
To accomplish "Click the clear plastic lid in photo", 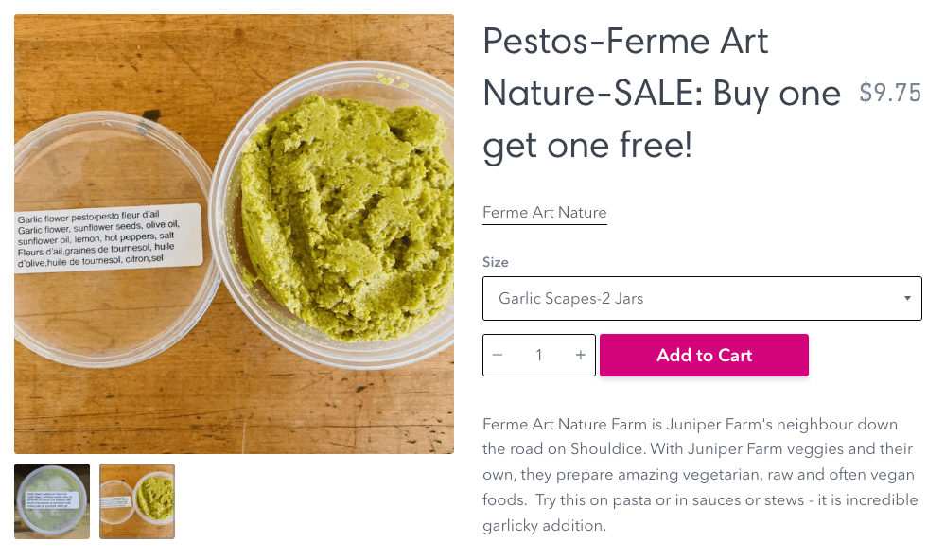I will click(x=104, y=312).
